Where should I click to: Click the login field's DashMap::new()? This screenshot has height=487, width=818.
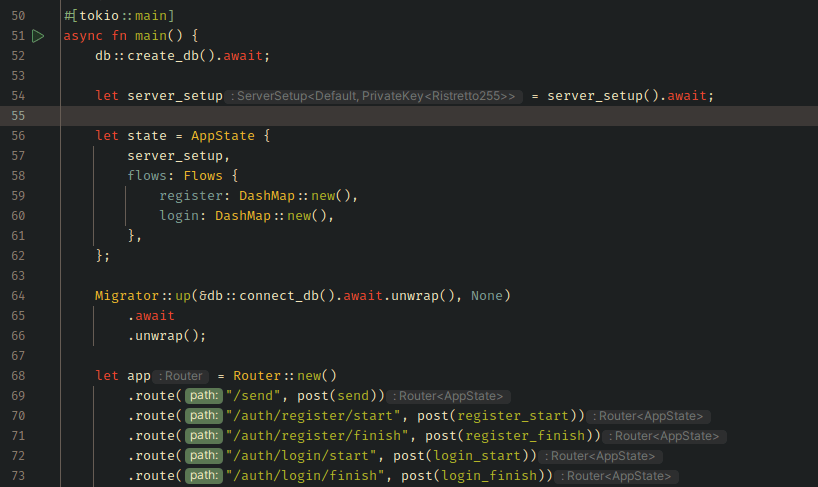(x=271, y=216)
